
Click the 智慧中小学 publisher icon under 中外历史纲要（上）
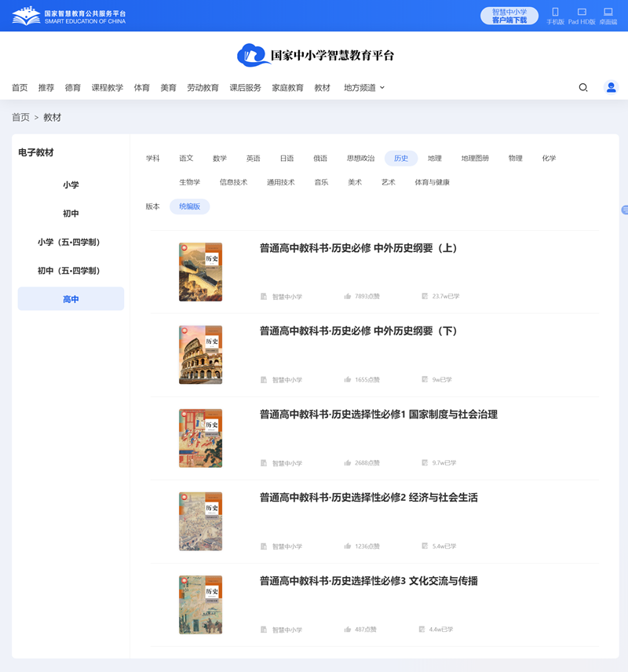(x=264, y=296)
